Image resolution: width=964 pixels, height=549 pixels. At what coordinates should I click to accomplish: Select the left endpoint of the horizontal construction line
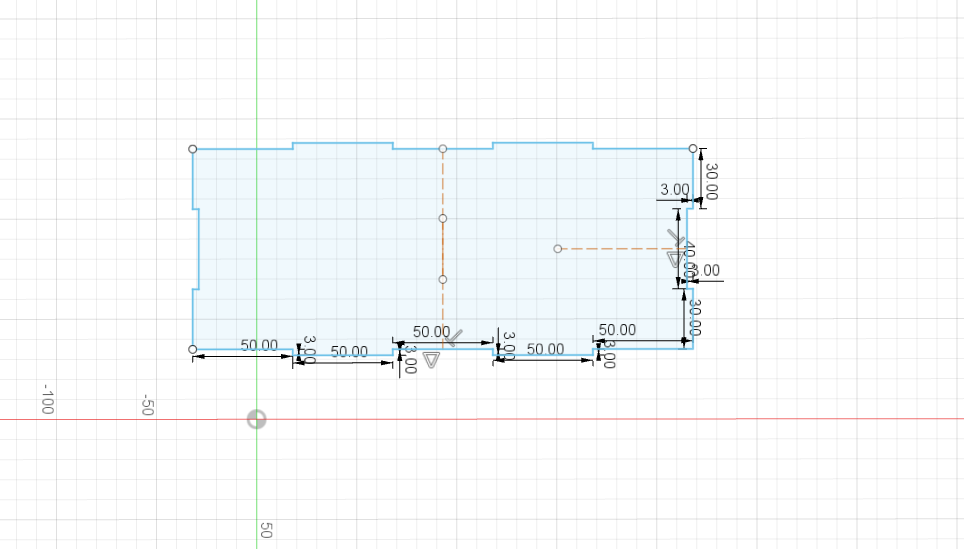click(x=558, y=249)
